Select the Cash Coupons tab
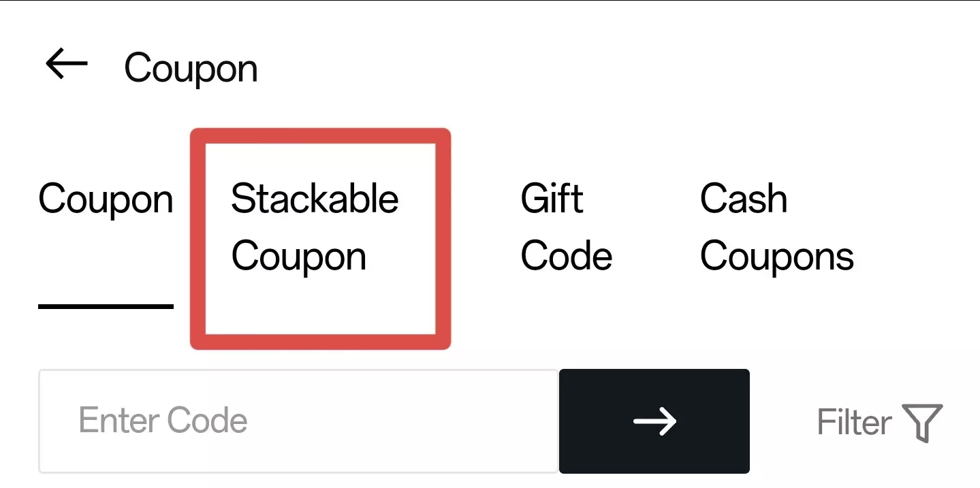Image resolution: width=980 pixels, height=488 pixels. coord(776,228)
